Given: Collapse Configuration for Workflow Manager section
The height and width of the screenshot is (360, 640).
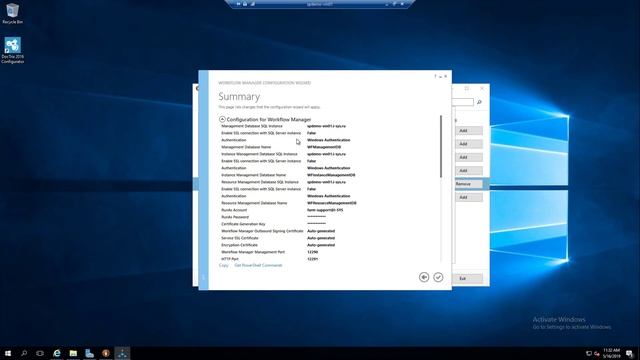Looking at the screenshot, I should [222, 119].
